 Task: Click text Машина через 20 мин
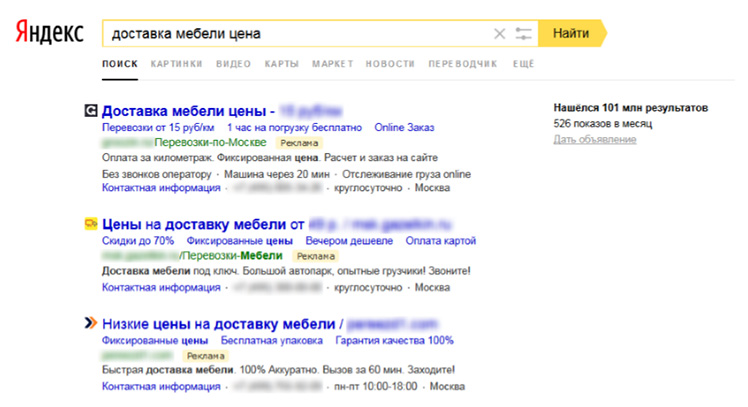[x=277, y=174]
